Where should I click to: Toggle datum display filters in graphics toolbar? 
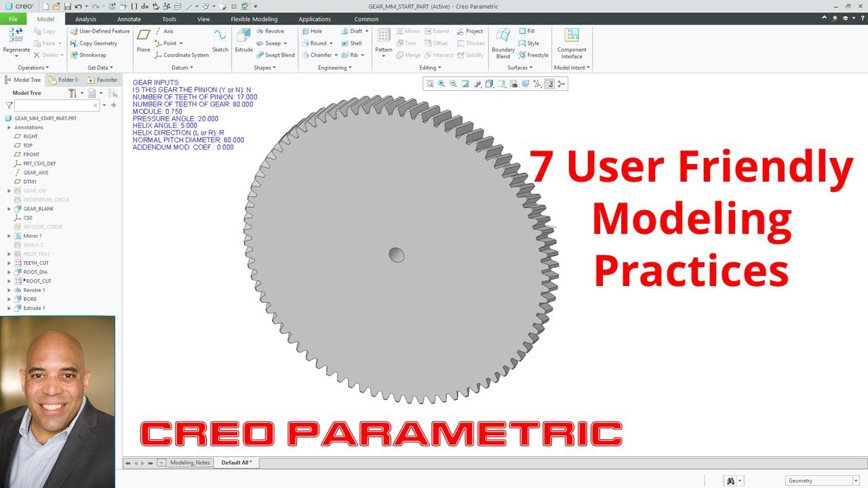537,84
